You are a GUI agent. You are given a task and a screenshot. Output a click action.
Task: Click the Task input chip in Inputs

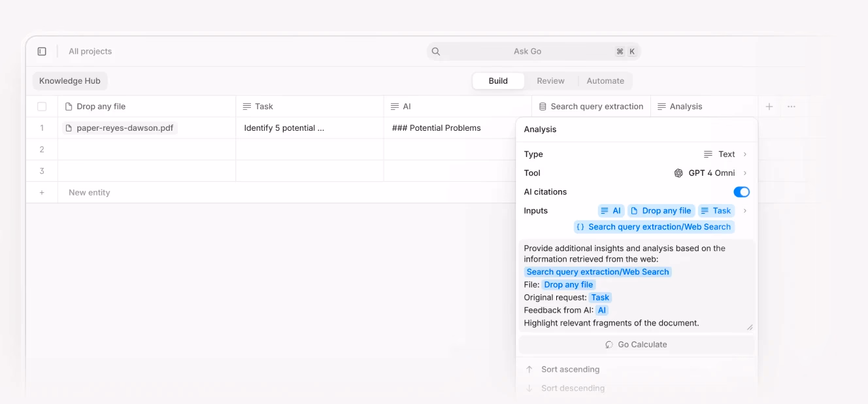pyautogui.click(x=716, y=210)
